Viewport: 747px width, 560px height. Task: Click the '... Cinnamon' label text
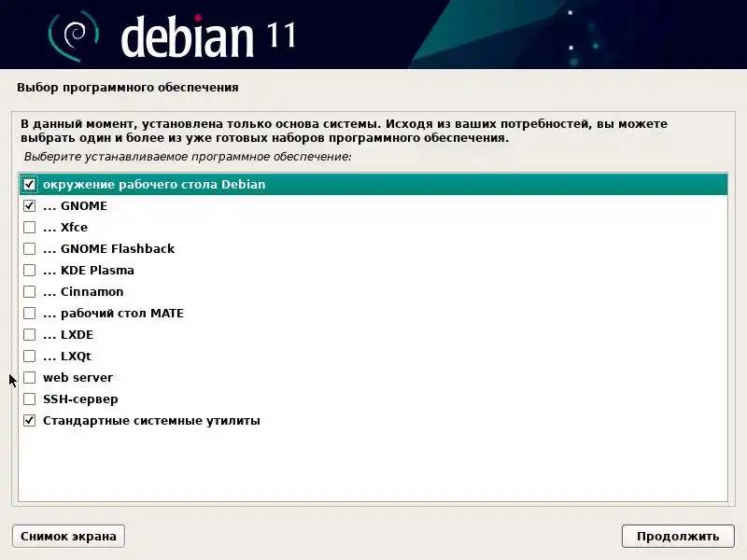[x=83, y=291]
